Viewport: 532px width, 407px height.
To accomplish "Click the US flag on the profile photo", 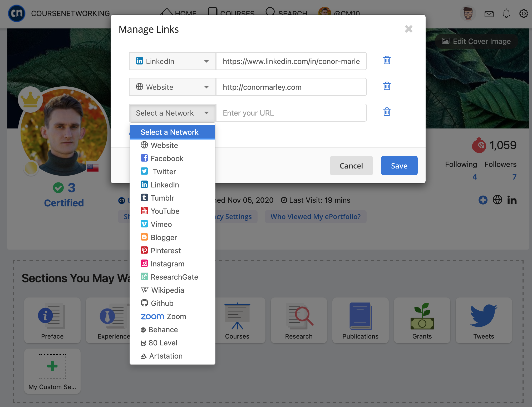I will (93, 168).
